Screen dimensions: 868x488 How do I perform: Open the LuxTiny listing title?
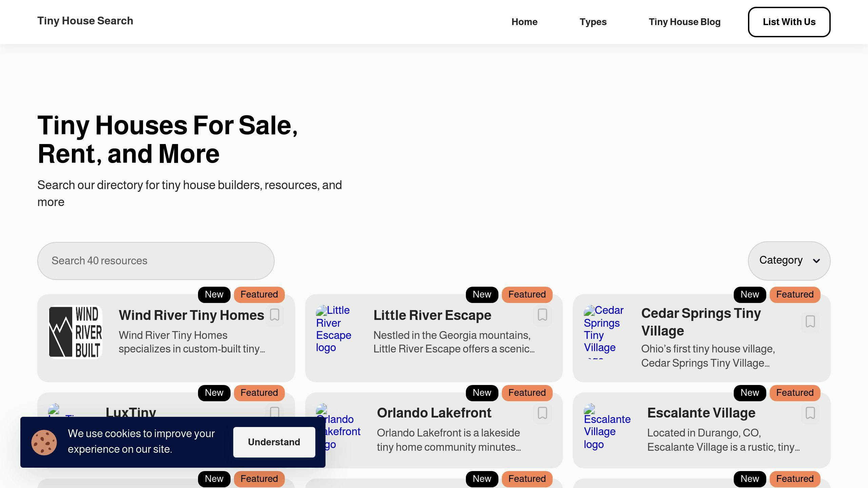point(131,411)
